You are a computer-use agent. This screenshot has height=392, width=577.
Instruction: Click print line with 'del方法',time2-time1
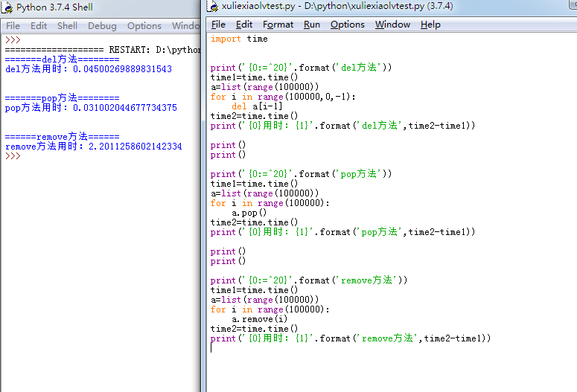tap(343, 126)
